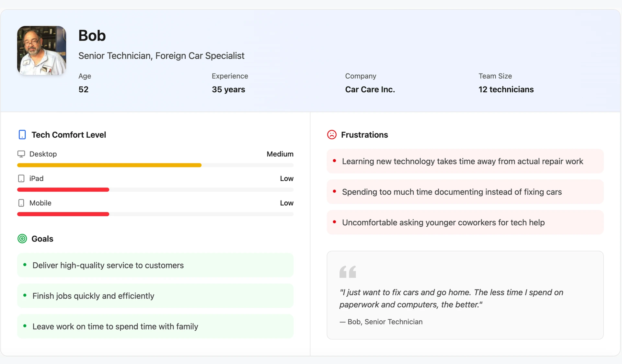
Task: Click Bob's profile photo
Action: pyautogui.click(x=41, y=51)
